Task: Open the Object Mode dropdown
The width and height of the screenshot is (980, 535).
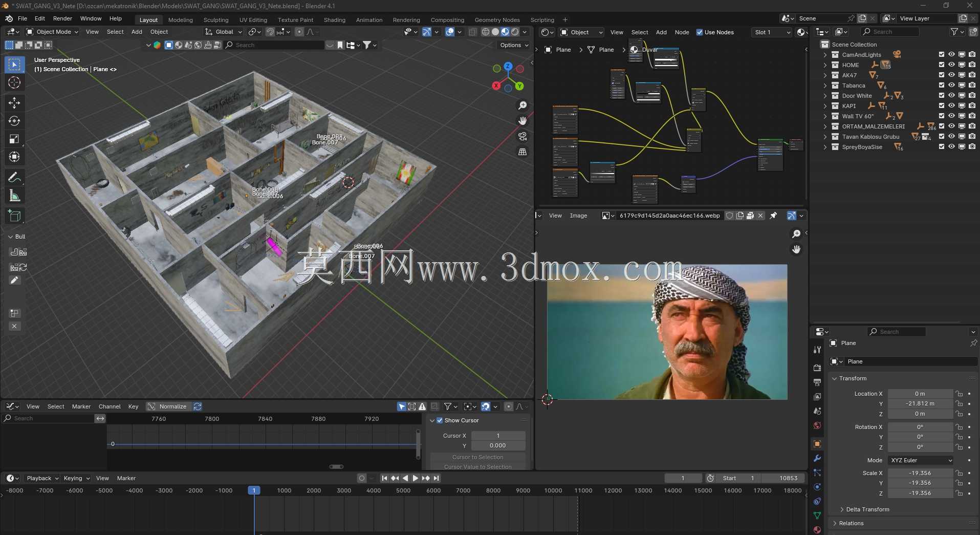Action: coord(52,32)
